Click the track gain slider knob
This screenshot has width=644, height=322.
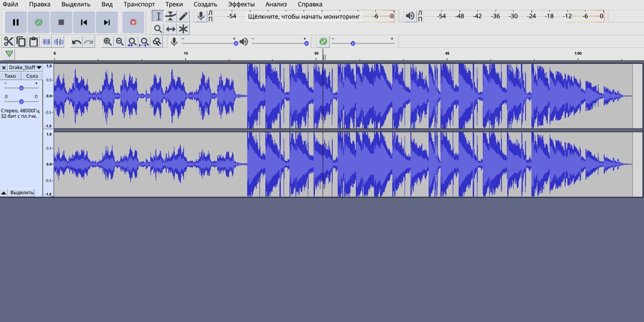[x=21, y=88]
